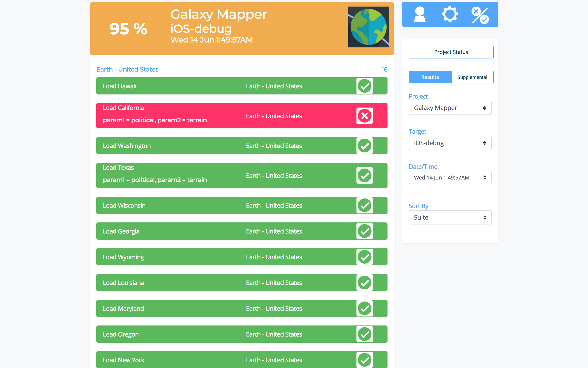Click the Earth - United States suite heading

[127, 69]
